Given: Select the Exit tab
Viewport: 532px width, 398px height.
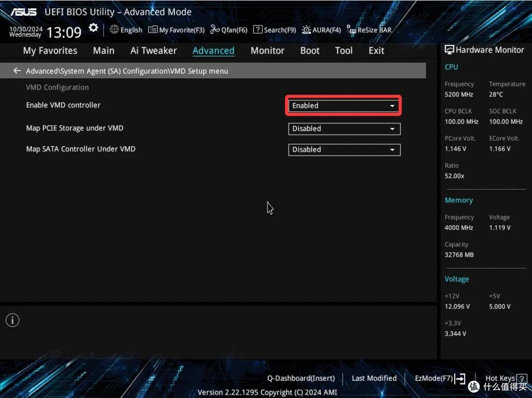Looking at the screenshot, I should pos(376,51).
